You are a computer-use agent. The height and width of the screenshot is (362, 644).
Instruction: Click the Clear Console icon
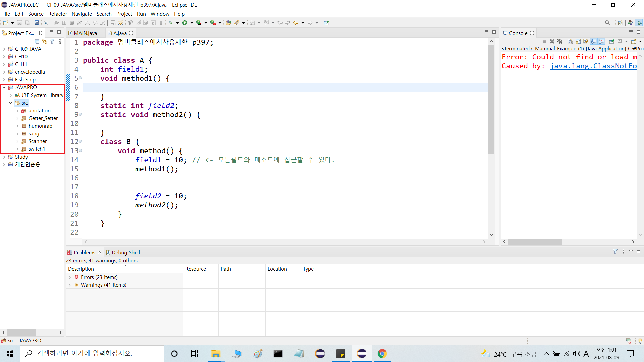(570, 41)
